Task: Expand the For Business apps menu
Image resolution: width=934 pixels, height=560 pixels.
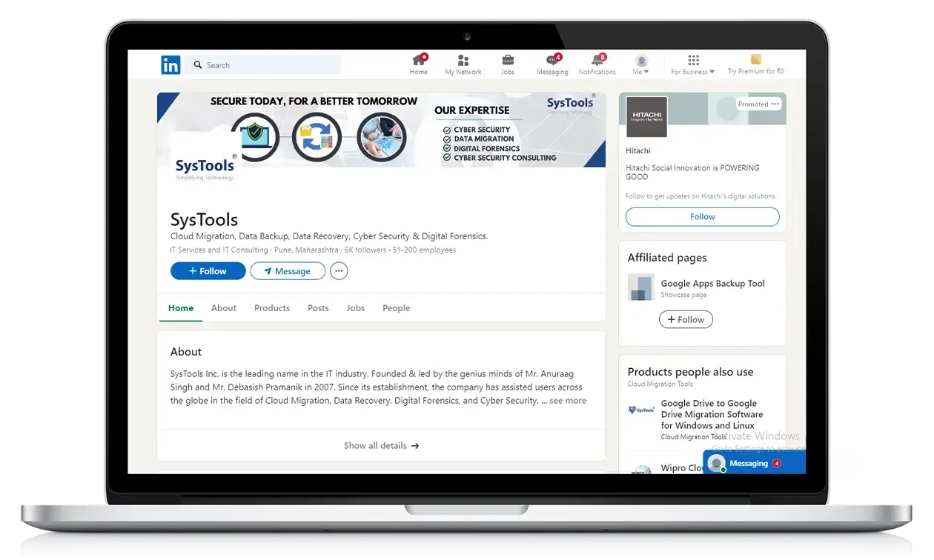Action: (693, 65)
